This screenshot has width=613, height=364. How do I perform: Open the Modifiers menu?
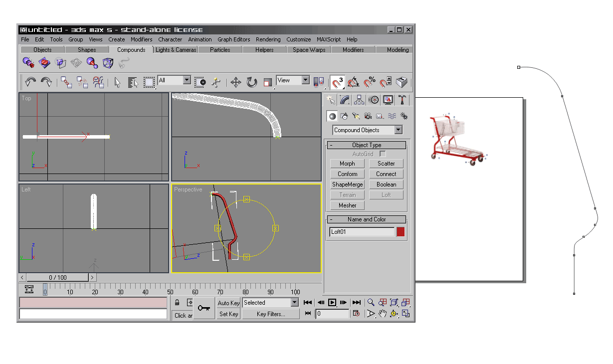click(142, 39)
